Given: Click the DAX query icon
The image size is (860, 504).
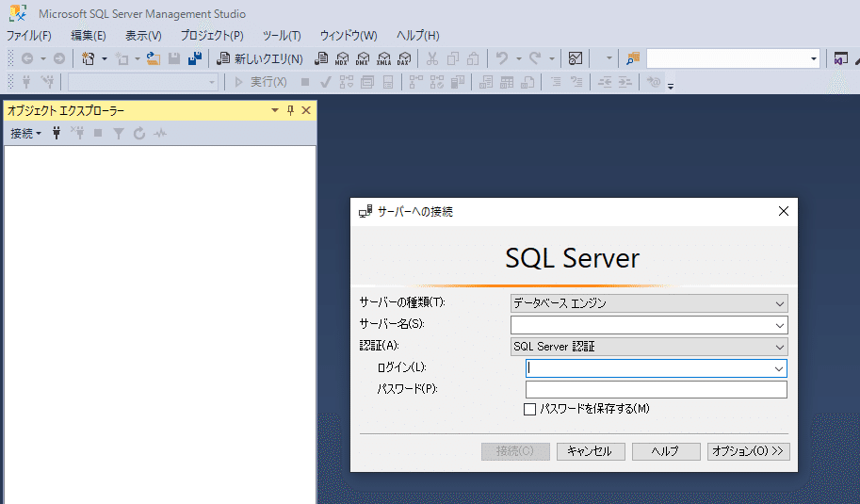Looking at the screenshot, I should point(404,58).
